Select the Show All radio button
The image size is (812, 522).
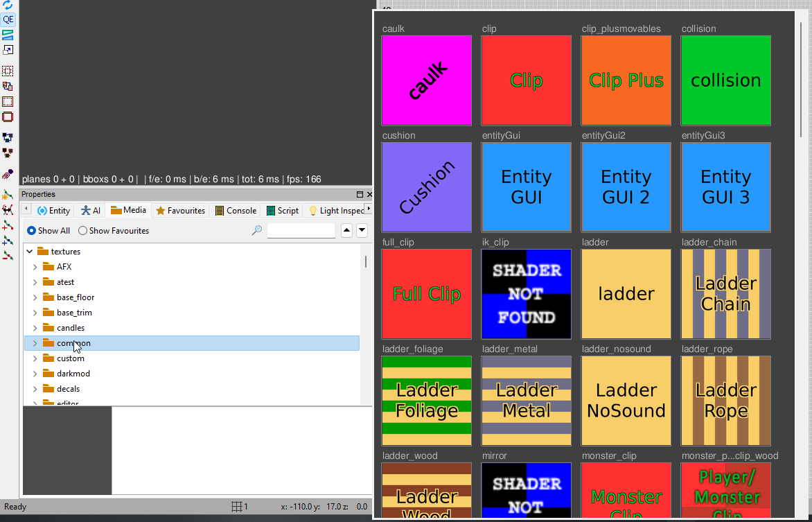(x=31, y=231)
